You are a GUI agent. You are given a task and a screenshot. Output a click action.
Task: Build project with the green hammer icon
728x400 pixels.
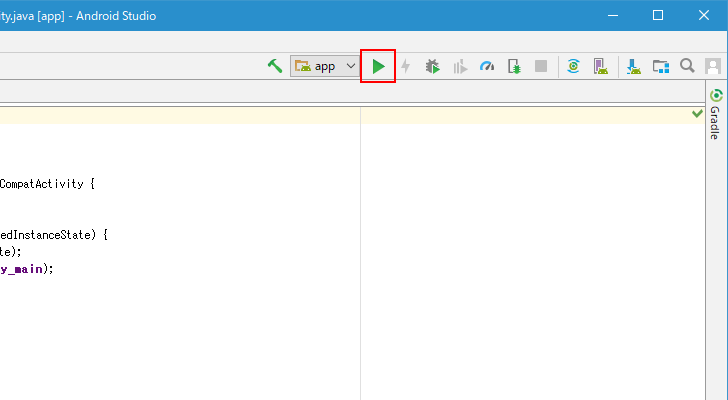pos(275,66)
